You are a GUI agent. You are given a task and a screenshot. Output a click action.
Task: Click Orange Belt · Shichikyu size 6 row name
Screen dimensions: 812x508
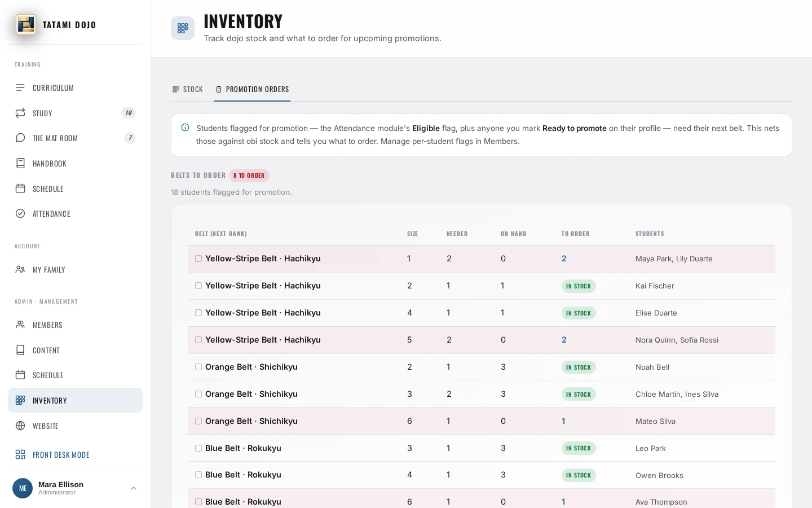coord(251,421)
